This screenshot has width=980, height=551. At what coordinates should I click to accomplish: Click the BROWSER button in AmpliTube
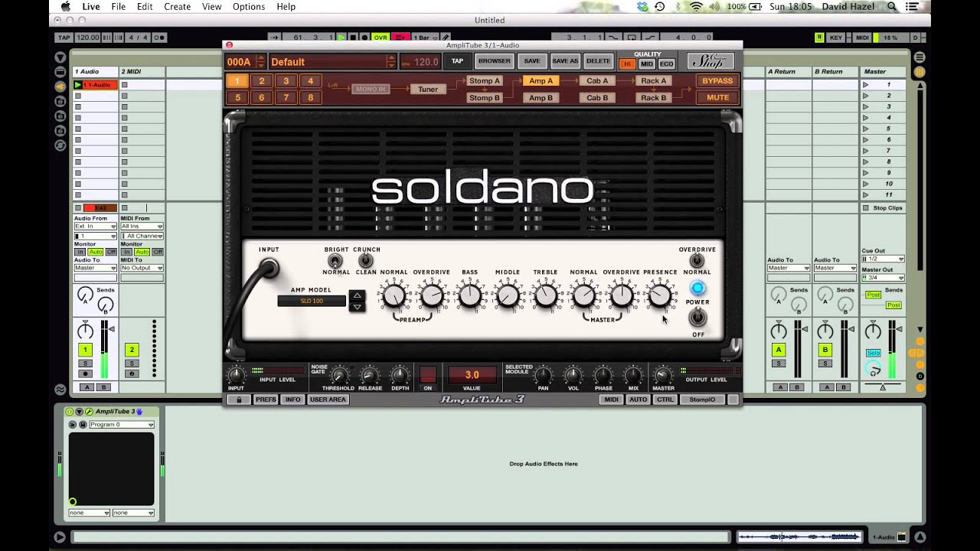[495, 61]
